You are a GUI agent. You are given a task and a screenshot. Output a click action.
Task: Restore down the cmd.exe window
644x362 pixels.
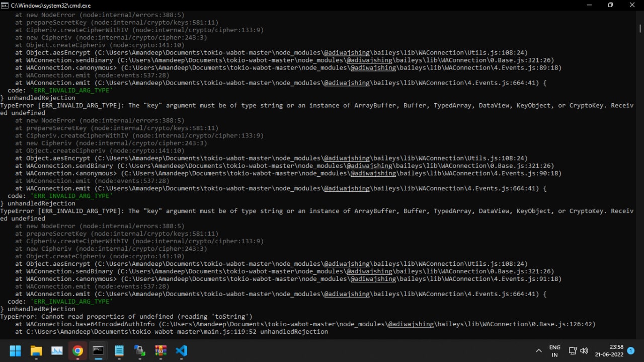(610, 5)
